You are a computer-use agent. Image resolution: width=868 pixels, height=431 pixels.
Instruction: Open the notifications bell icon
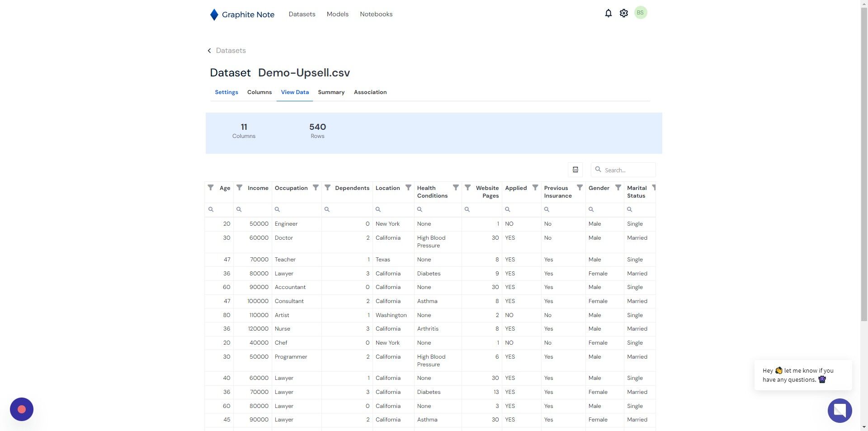[608, 14]
